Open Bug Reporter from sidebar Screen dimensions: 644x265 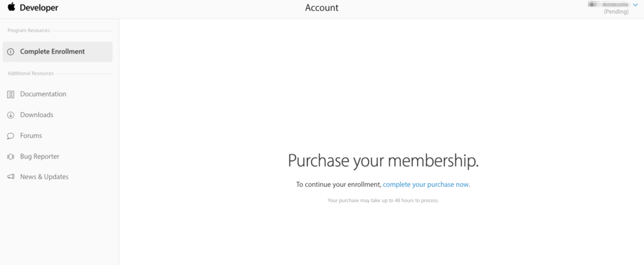[x=40, y=157]
